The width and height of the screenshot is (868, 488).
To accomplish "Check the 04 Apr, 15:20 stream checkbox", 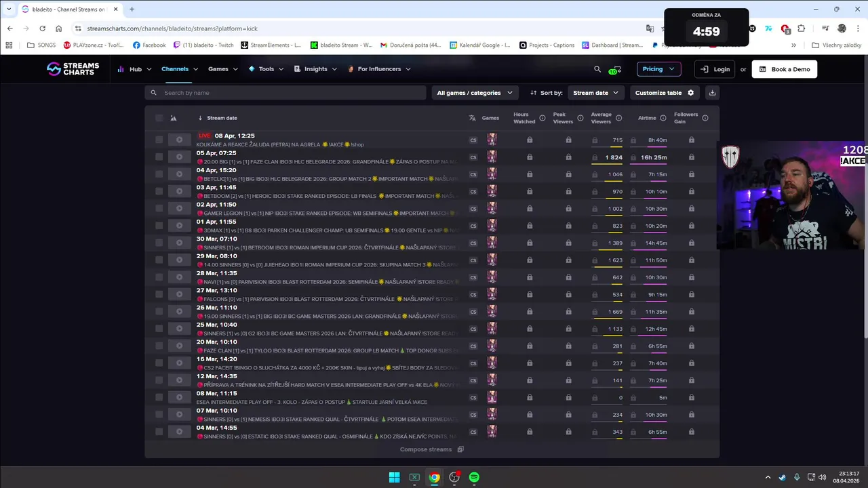I will pyautogui.click(x=159, y=174).
